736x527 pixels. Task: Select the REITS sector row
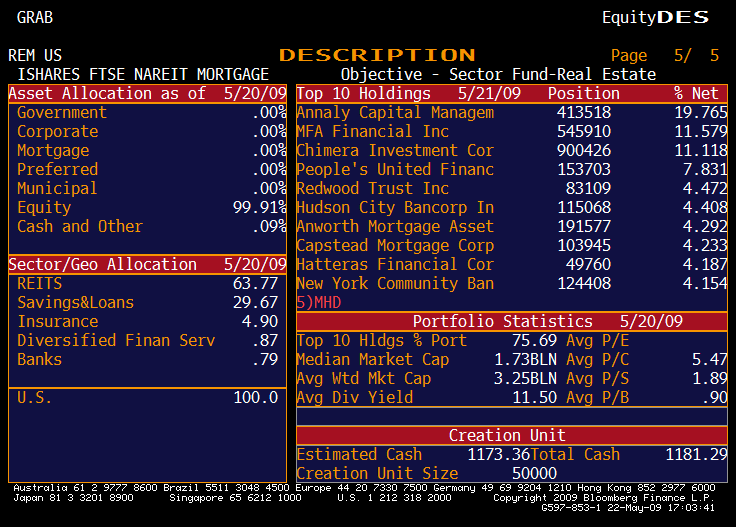147,283
